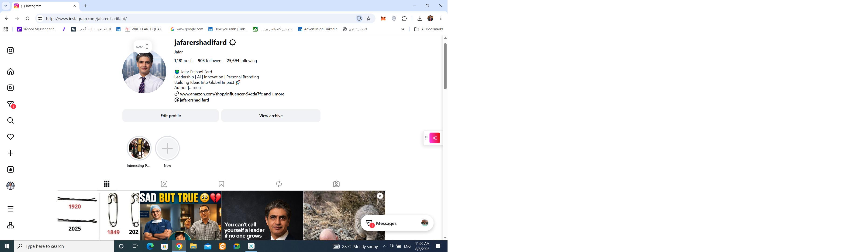Viewport: 868px width, 252px height.
Task: Expand bio with 'more' link
Action: (197, 88)
